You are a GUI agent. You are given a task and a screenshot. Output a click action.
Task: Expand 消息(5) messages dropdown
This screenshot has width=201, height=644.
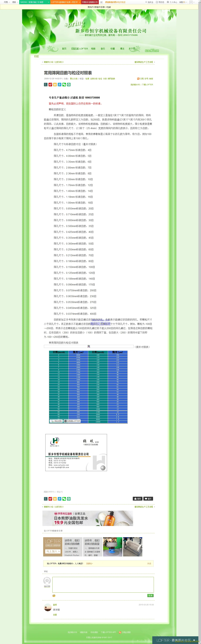pos(183,2)
